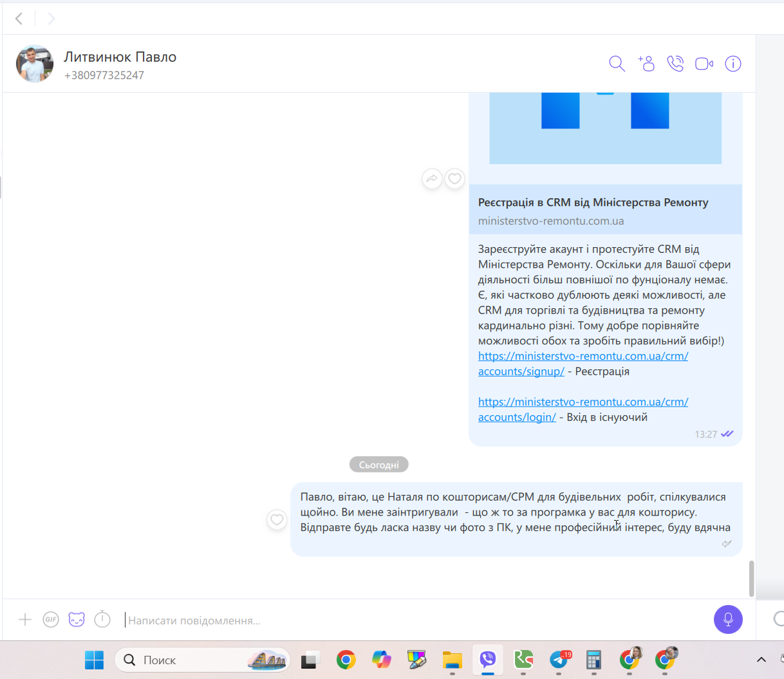Click the phone number +380977325247
Viewport: 784px width, 679px height.
pos(104,75)
